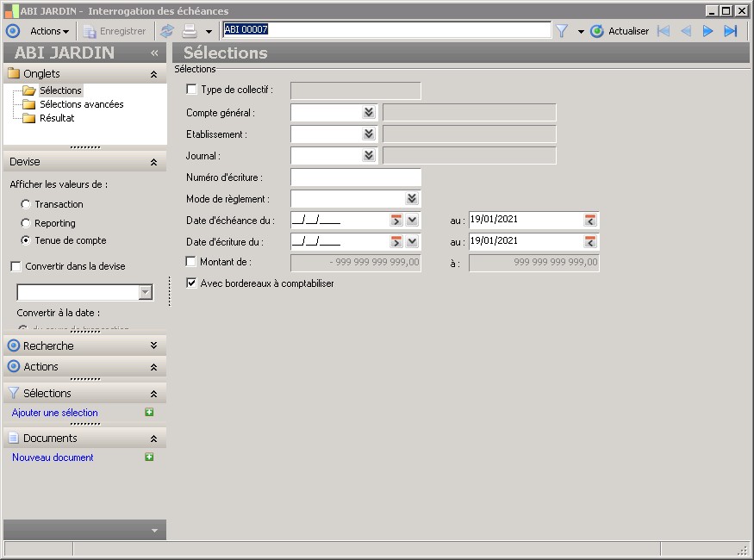Click the green plus beside Nouveau document
Screen dimensions: 754x560
pos(150,457)
